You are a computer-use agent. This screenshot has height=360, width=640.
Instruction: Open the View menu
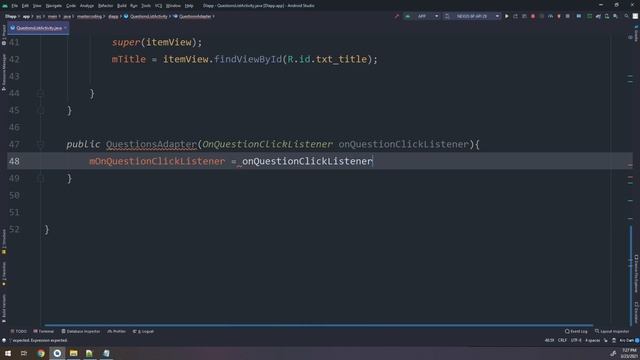(37, 6)
